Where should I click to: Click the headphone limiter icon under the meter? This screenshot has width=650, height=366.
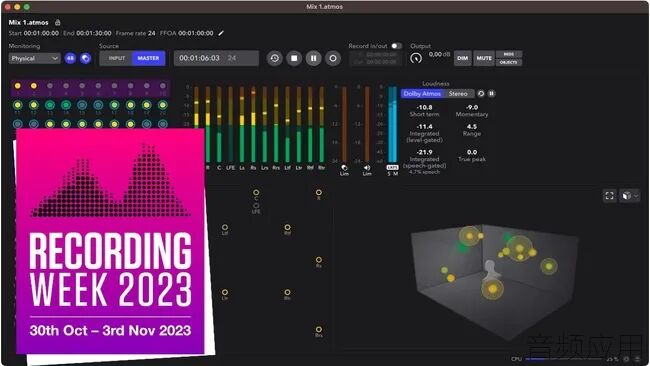tap(344, 168)
